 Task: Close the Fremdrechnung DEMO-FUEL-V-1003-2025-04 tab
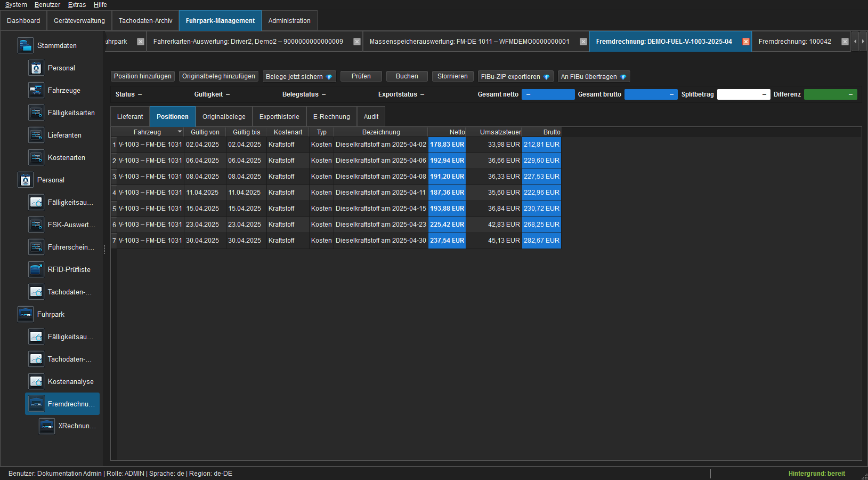point(746,42)
